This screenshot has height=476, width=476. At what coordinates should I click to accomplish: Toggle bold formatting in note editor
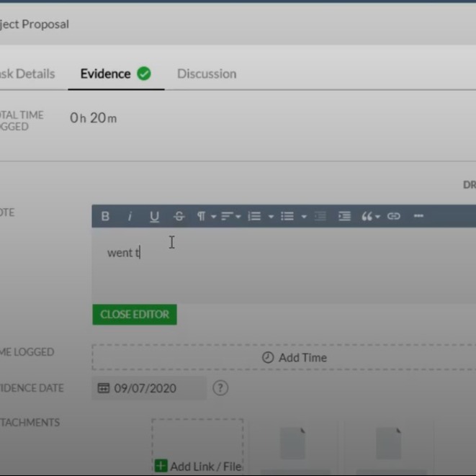pos(105,216)
